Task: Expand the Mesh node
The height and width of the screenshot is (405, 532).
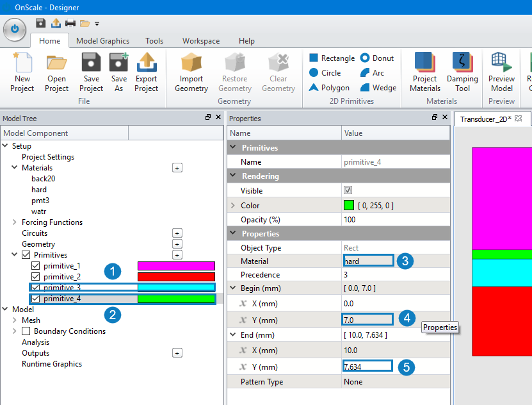Action: (15, 320)
